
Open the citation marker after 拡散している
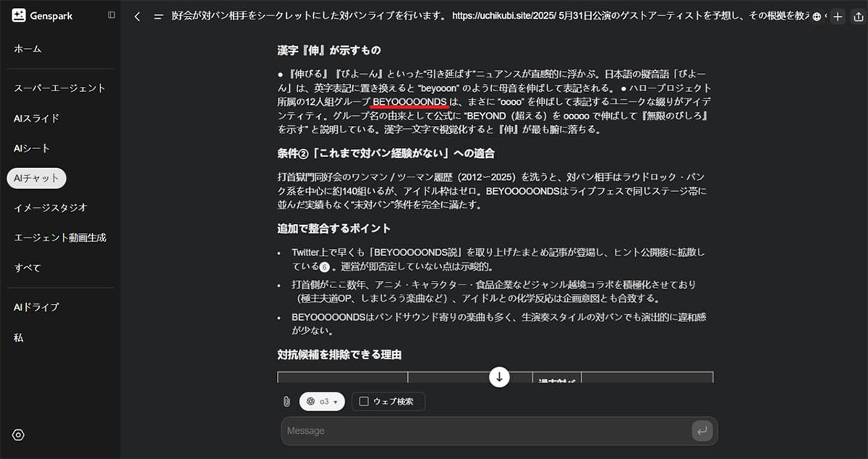click(x=324, y=266)
